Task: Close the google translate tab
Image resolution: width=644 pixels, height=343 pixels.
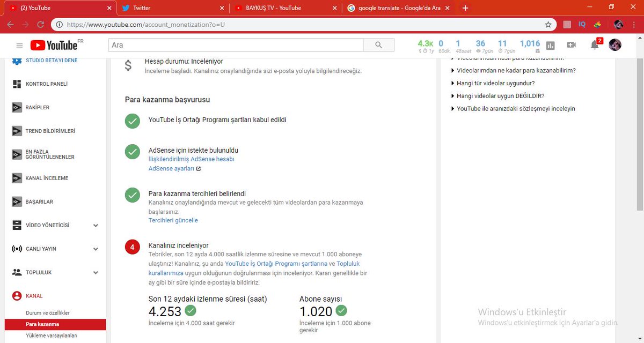Action: click(448, 8)
